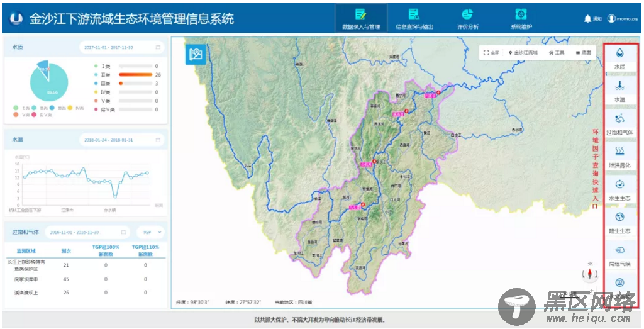Click the system logo icon beside the title
644x329 pixels.
[17, 18]
